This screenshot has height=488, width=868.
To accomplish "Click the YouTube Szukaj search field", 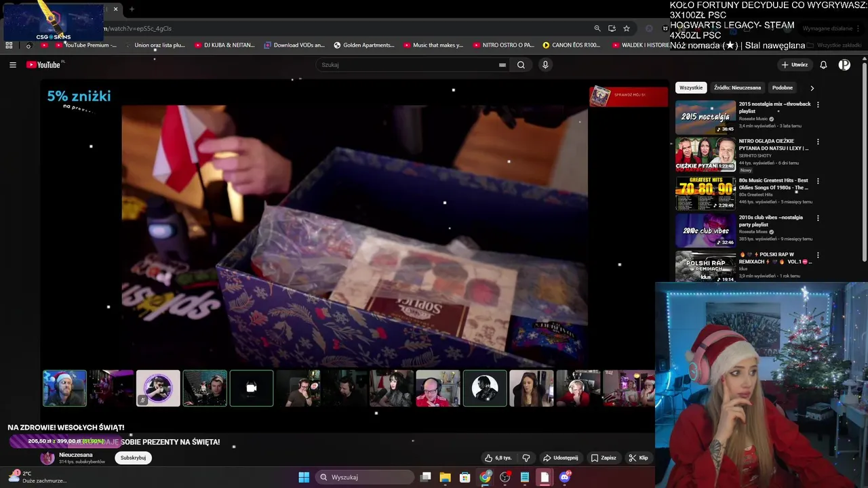I will (x=407, y=65).
